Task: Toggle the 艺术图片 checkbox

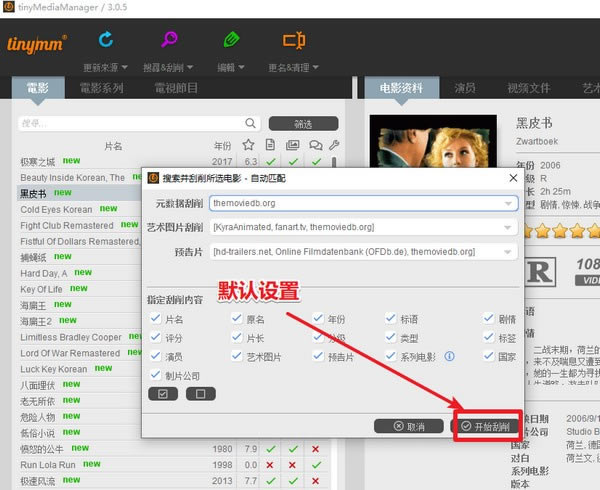Action: 237,356
